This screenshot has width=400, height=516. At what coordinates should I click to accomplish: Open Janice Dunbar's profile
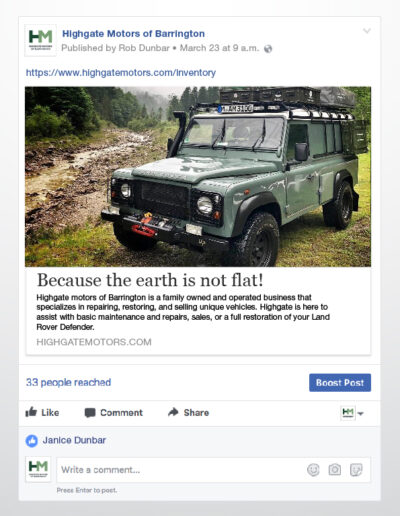74,440
